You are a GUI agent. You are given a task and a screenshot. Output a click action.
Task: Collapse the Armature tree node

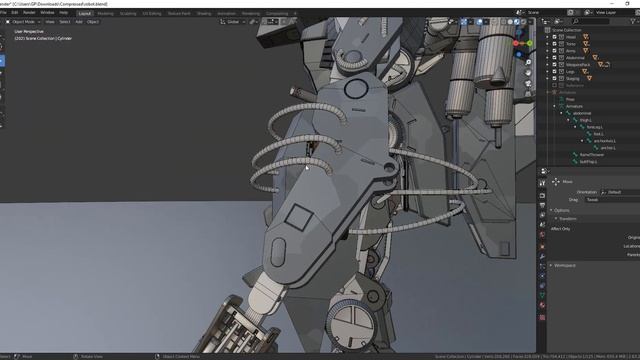tap(555, 106)
